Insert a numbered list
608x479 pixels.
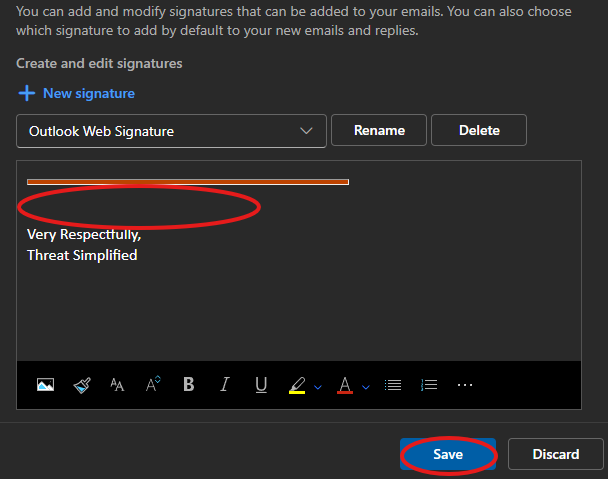pyautogui.click(x=429, y=385)
